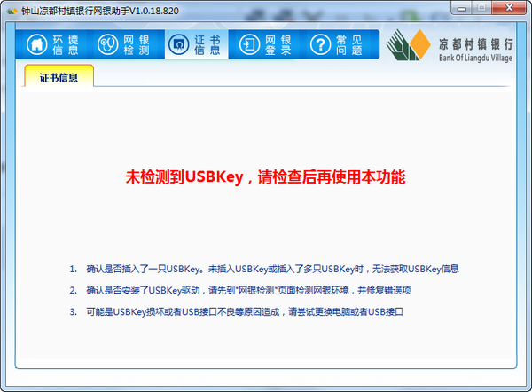532x392 pixels.
Task: Open the 常见问题 tab label
Action: tap(349, 45)
